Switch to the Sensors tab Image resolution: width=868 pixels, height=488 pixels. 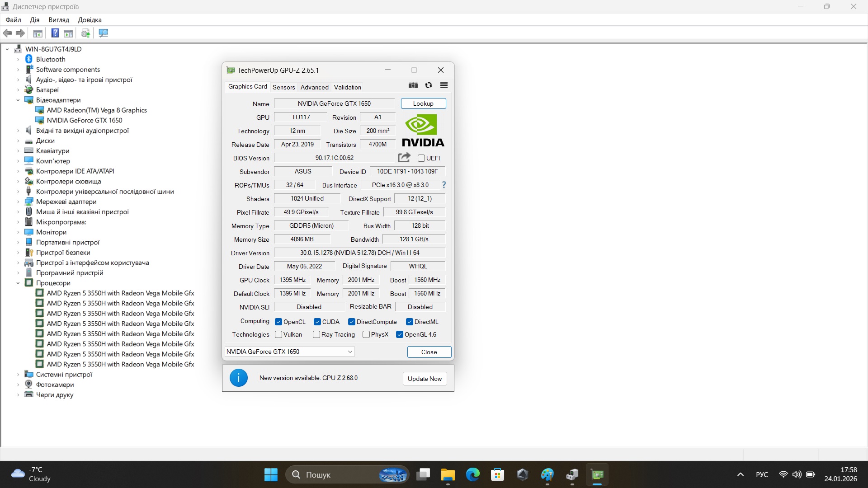point(283,87)
